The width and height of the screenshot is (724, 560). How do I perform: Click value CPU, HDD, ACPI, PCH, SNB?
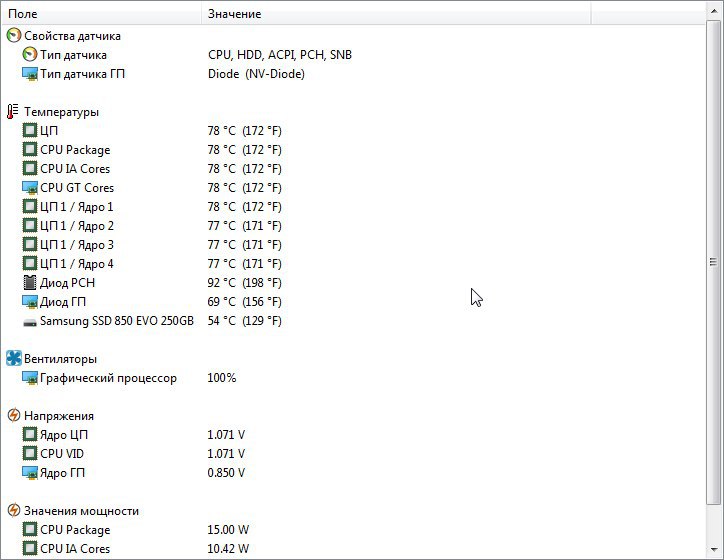pos(280,55)
